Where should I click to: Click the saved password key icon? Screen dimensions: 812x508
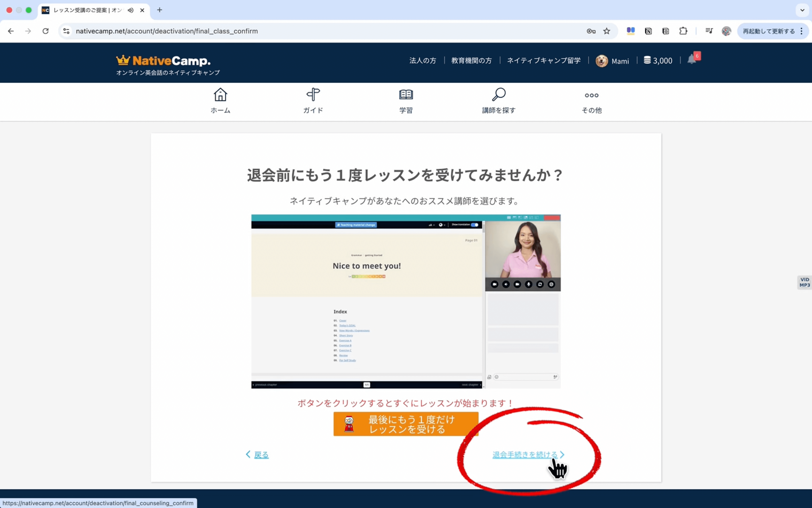(591, 31)
